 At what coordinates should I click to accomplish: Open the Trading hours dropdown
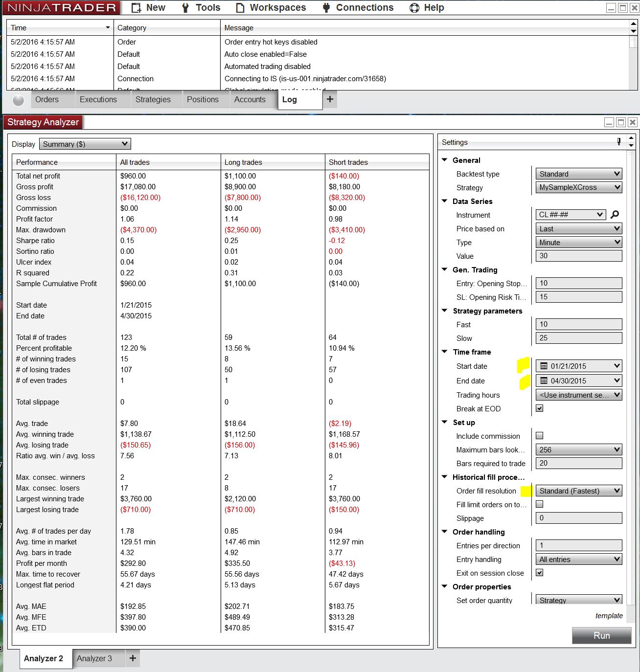click(x=579, y=395)
